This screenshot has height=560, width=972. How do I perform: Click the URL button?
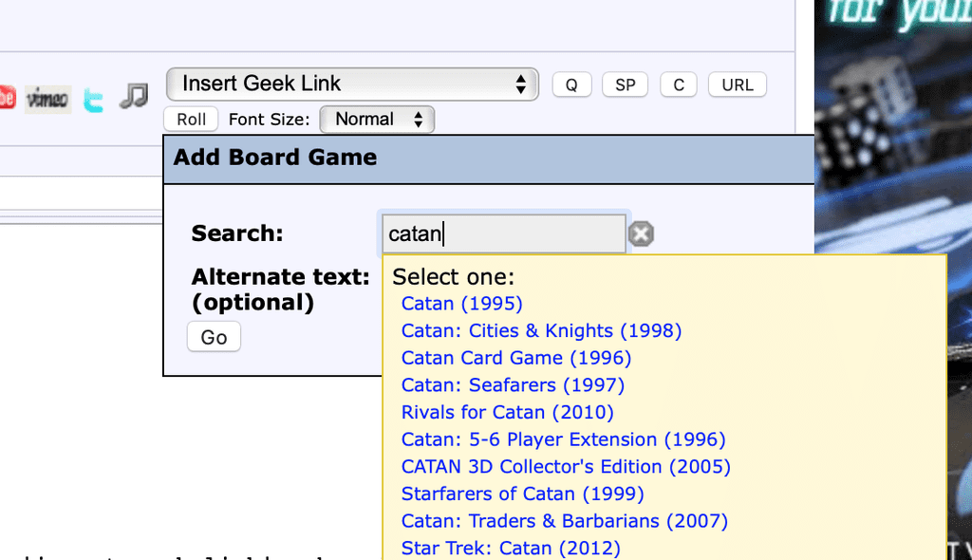click(x=737, y=84)
